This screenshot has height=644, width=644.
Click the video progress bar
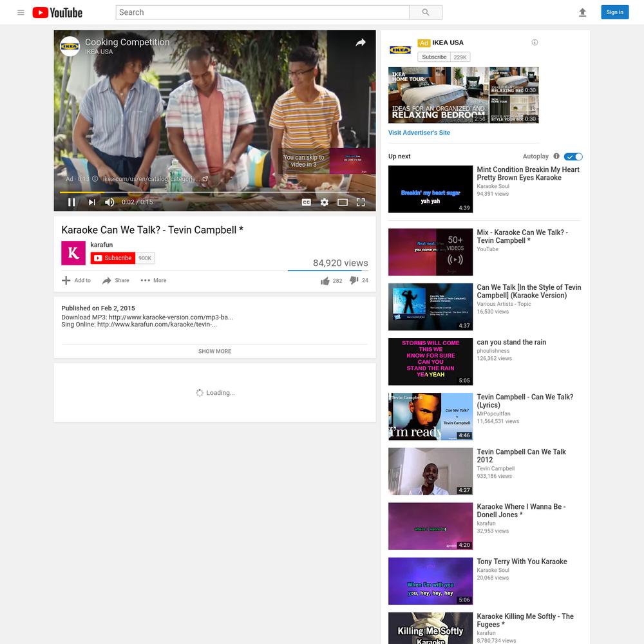(x=214, y=192)
